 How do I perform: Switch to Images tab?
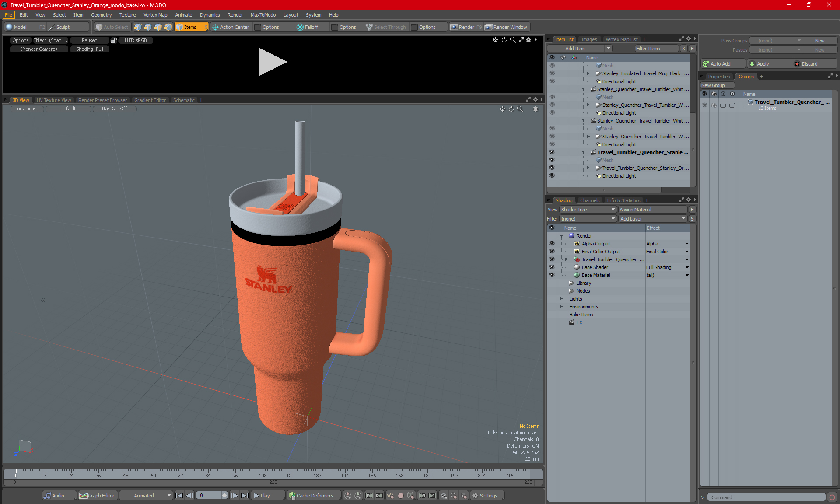pyautogui.click(x=589, y=39)
